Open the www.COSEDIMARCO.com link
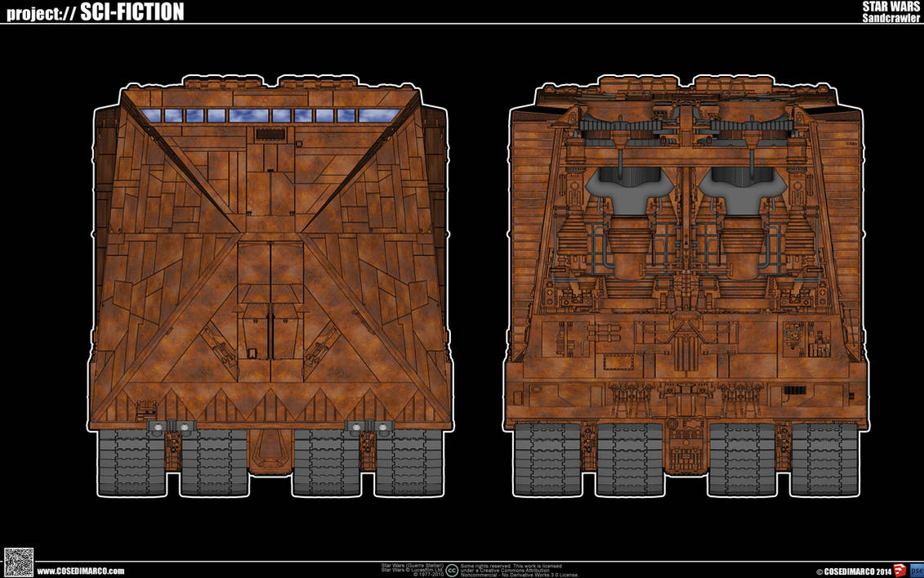The height and width of the screenshot is (578, 924). click(x=81, y=571)
